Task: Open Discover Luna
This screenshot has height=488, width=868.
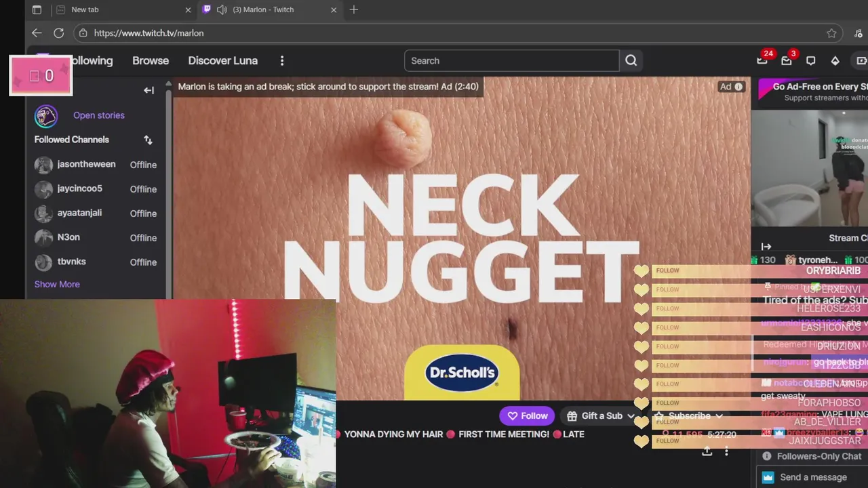Action: 223,60
